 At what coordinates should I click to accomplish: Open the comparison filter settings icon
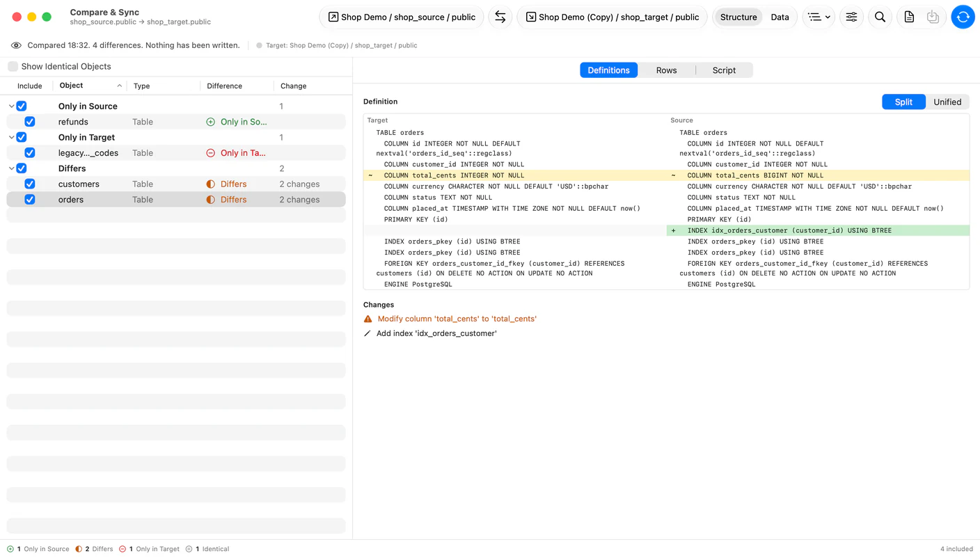[851, 17]
